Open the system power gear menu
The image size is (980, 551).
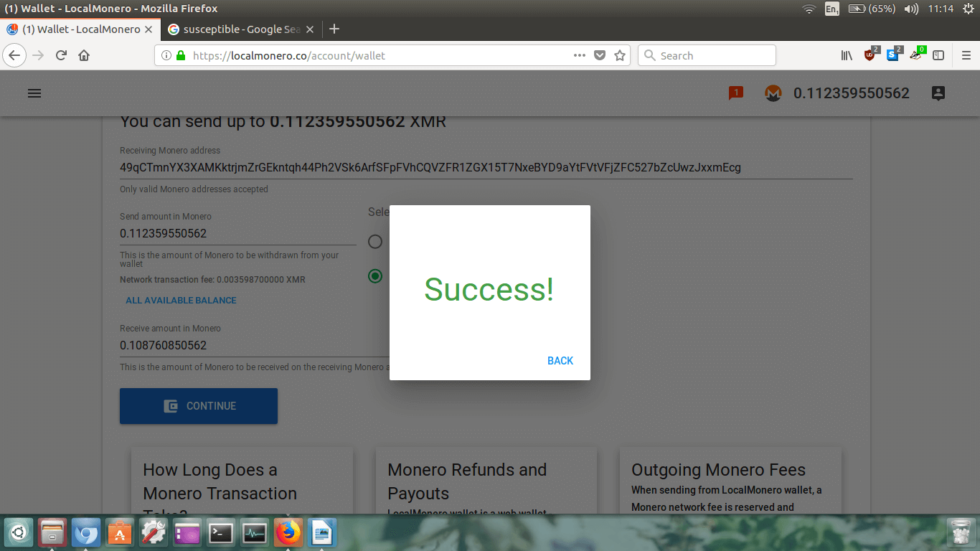point(968,9)
